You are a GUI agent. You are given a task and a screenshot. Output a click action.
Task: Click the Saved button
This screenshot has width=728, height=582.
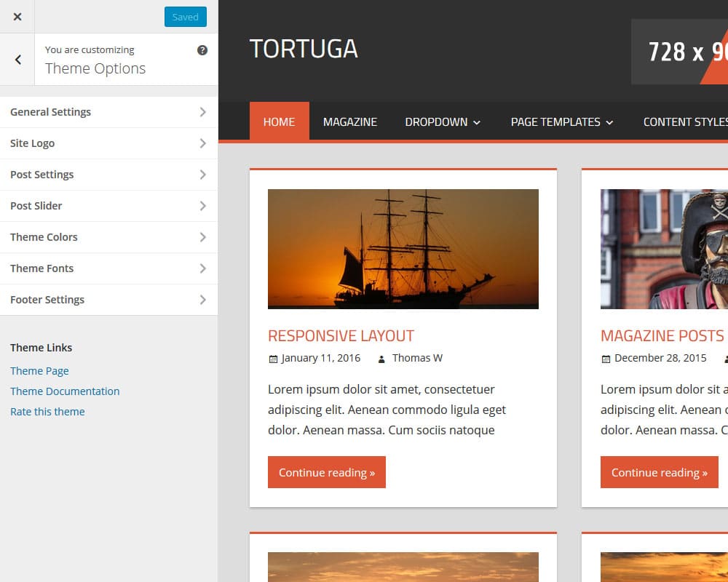tap(185, 17)
